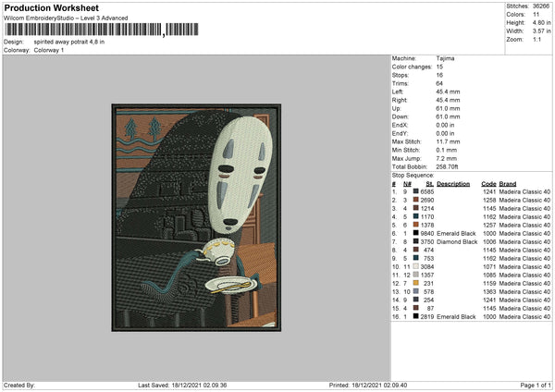Select the blue-gray swatch beside 578
The image size is (555, 392).
(x=416, y=291)
